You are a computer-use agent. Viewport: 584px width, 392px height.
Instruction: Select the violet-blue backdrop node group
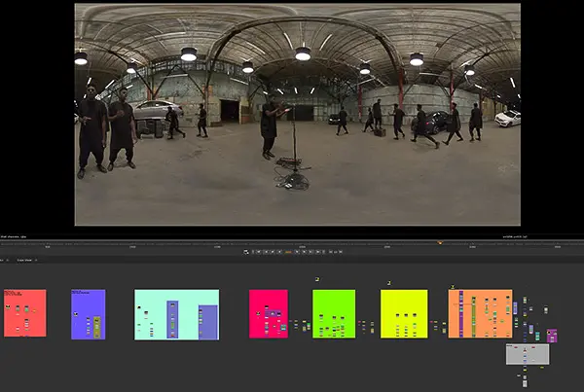(x=89, y=314)
